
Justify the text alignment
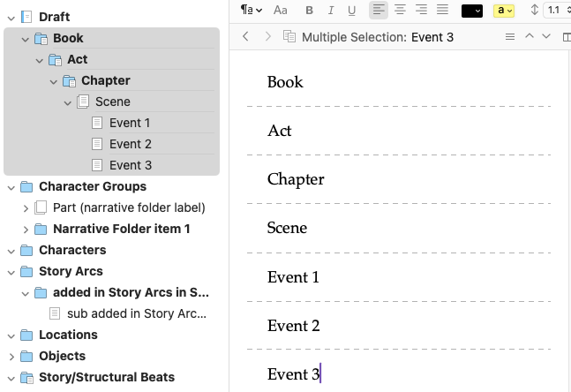[x=442, y=11]
